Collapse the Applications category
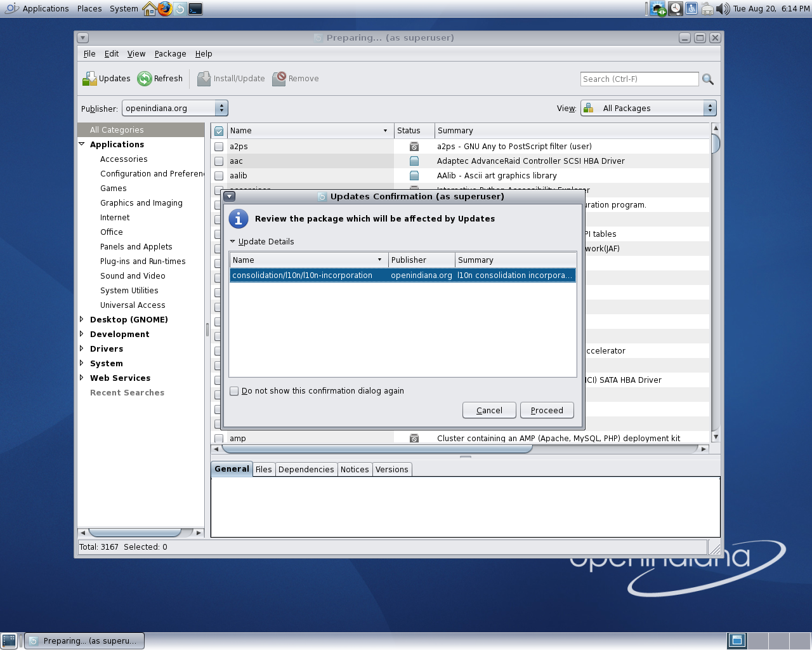This screenshot has width=812, height=650. pyautogui.click(x=82, y=145)
